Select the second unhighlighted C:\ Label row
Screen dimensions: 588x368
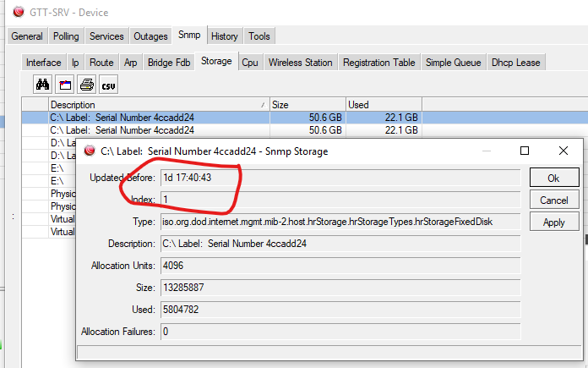[304, 130]
